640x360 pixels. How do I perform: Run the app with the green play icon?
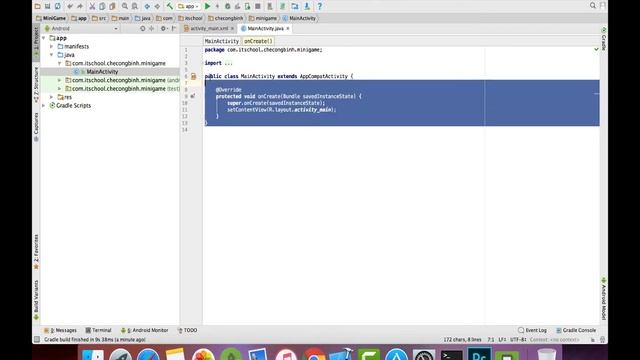point(207,6)
